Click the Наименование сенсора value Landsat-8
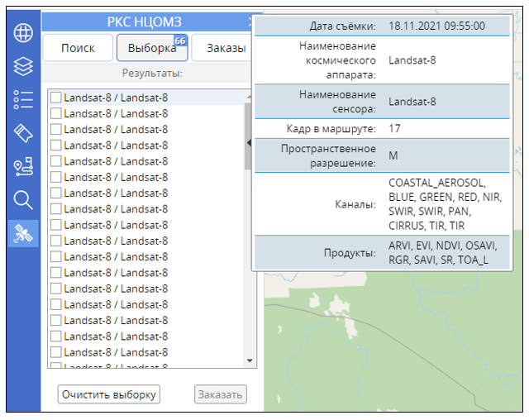Screen dimensions: 529x420 412,102
